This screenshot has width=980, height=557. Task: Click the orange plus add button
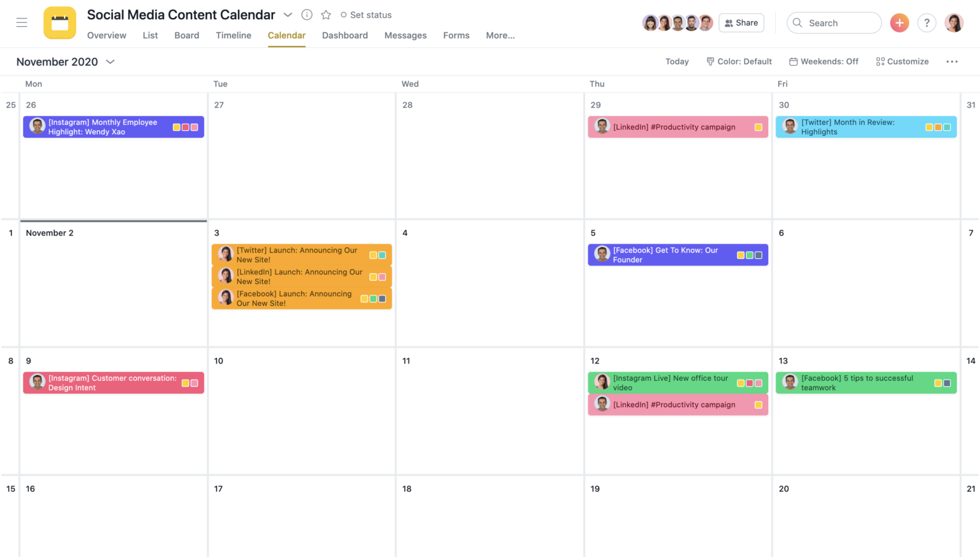click(x=900, y=23)
